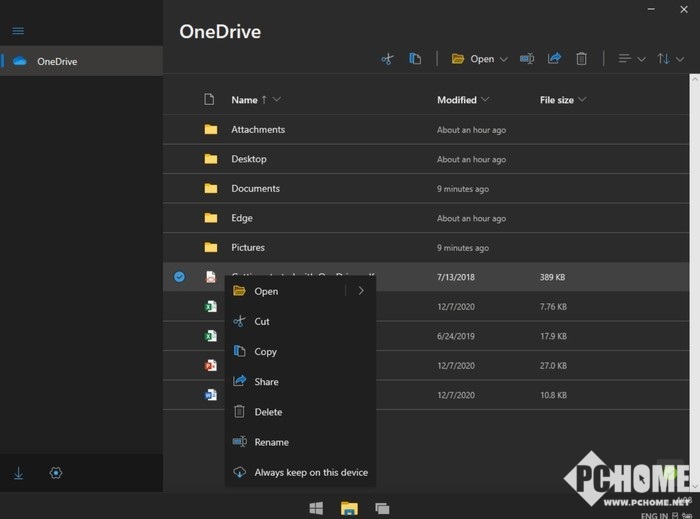This screenshot has height=519, width=700.
Task: Open the sort order dropdown
Action: tap(670, 59)
